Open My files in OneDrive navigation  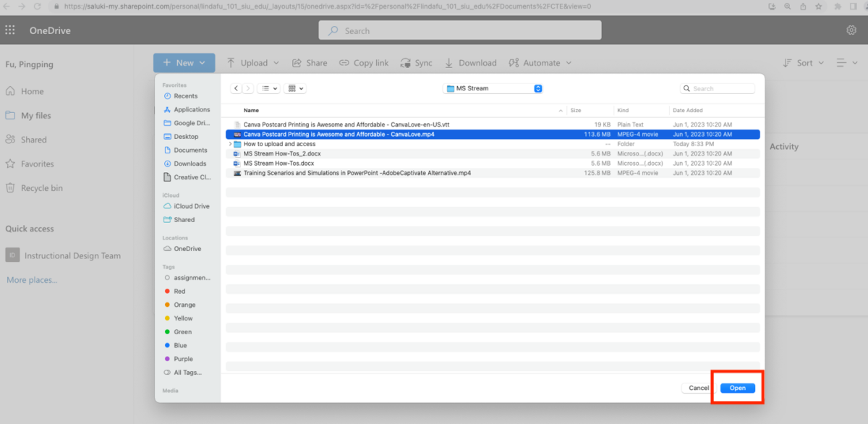tap(28, 116)
